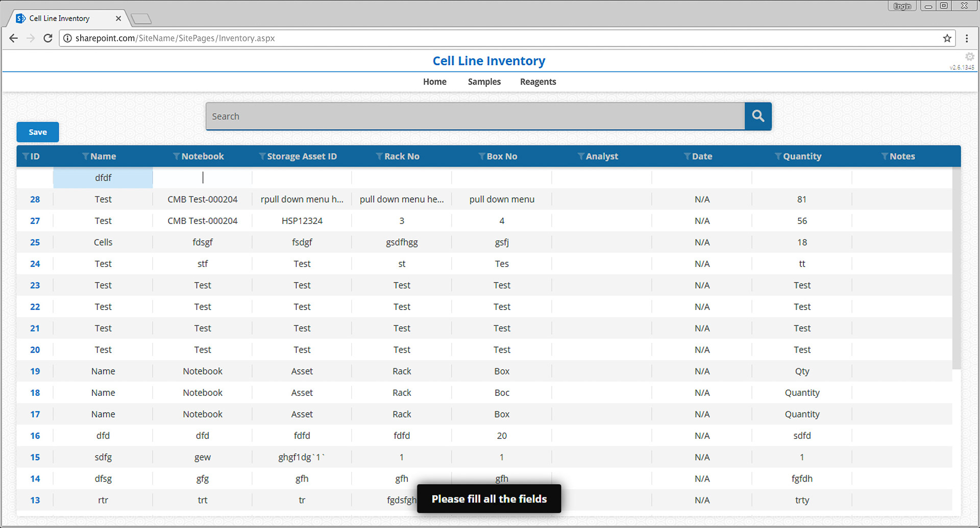Click quantity '81' cell

click(802, 199)
